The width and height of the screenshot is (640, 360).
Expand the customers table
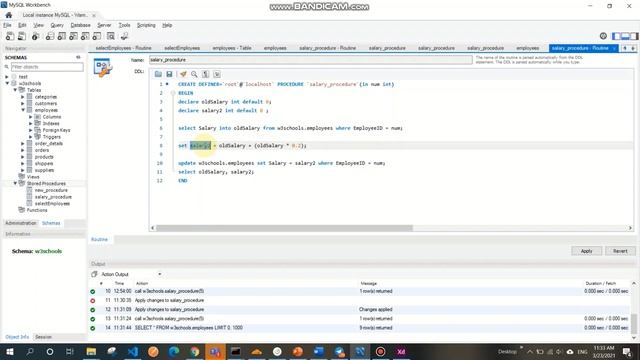pos(23,103)
